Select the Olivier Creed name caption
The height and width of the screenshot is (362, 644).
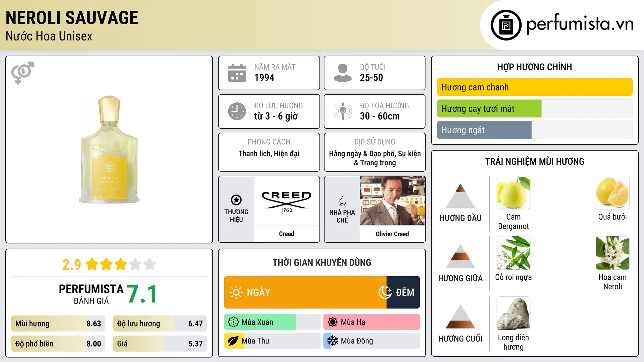pyautogui.click(x=392, y=234)
